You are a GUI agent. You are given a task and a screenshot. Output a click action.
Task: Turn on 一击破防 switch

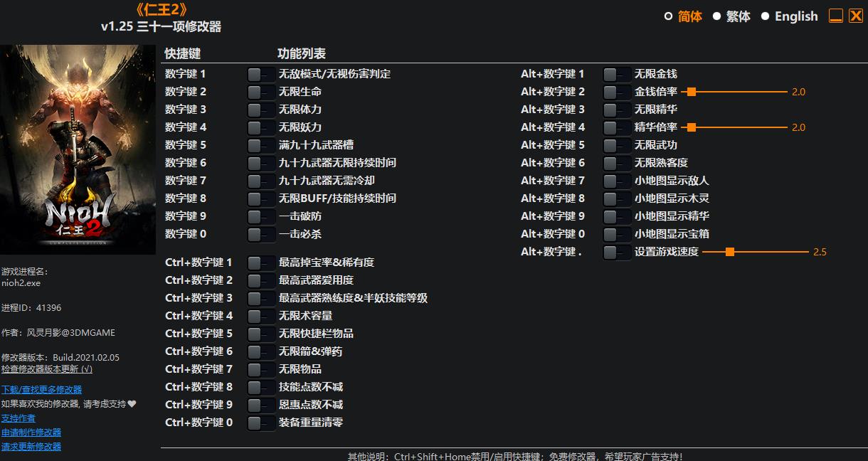pyautogui.click(x=261, y=216)
